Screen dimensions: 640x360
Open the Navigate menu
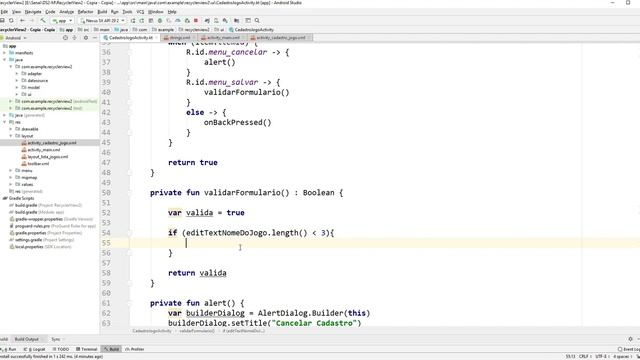coord(33,12)
